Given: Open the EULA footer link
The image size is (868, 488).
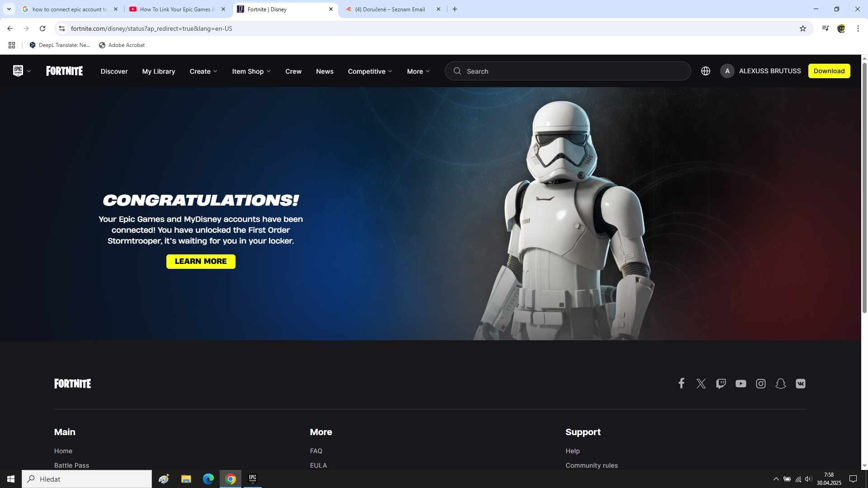Looking at the screenshot, I should pos(318,465).
